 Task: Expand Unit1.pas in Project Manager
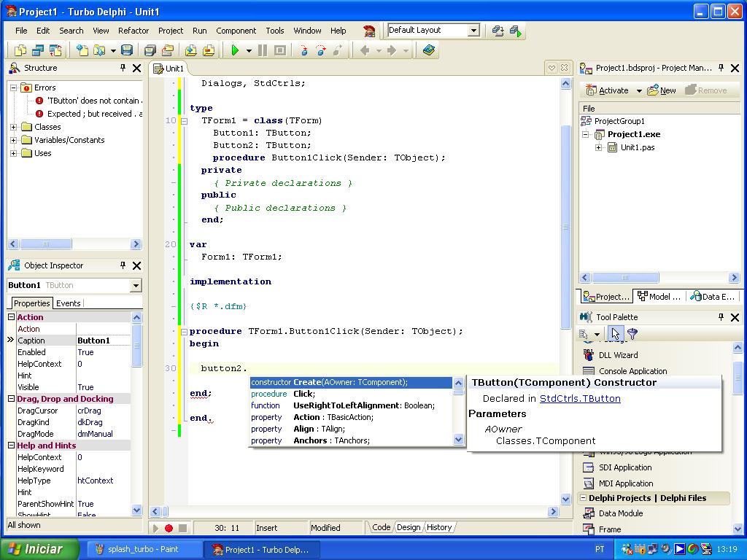tap(598, 147)
